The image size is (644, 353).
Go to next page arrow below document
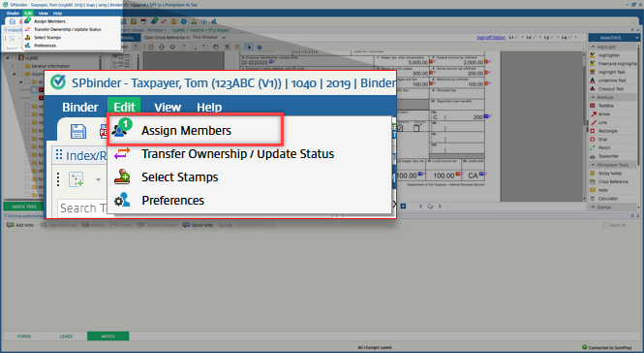[x=440, y=207]
